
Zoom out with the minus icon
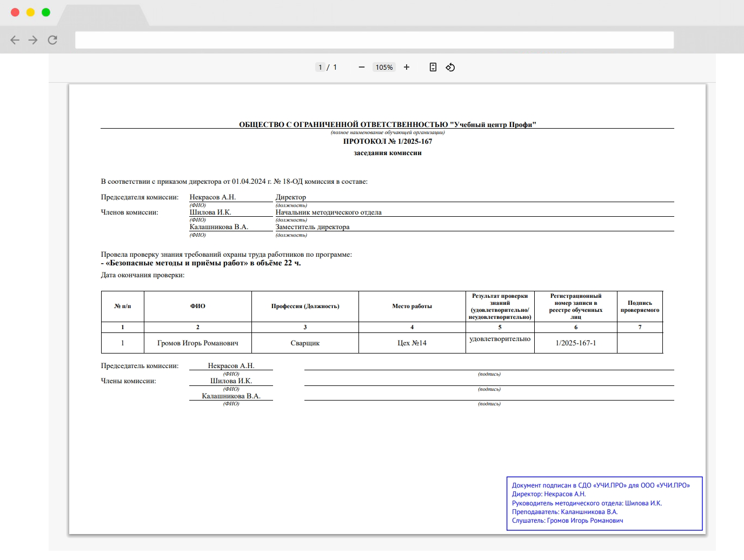[x=362, y=67]
